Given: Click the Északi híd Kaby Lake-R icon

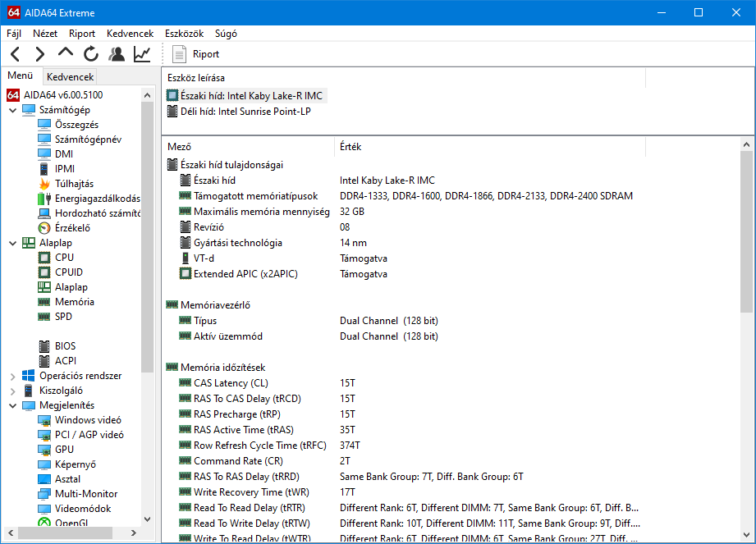Looking at the screenshot, I should [x=172, y=95].
